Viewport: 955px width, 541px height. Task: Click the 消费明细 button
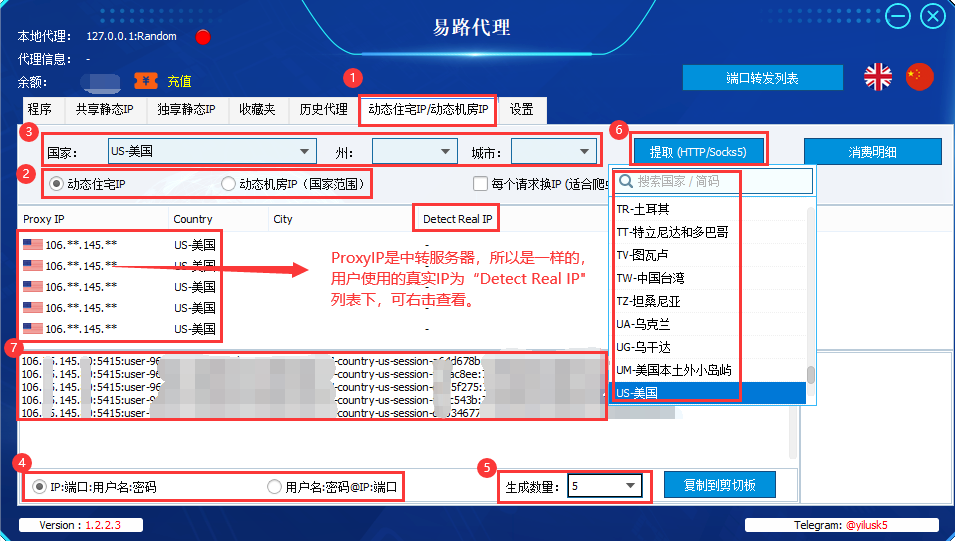(x=872, y=152)
